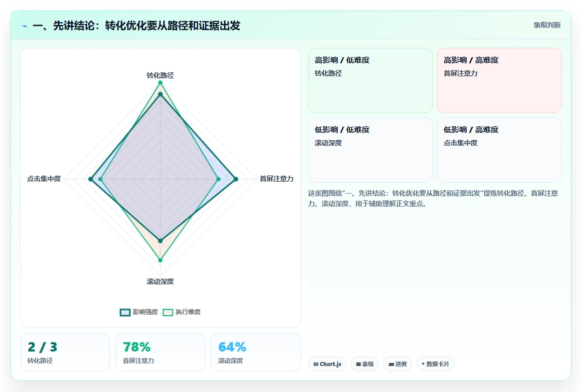Toggle the 影响强度 legend swatch
This screenshot has height=392, width=582.
125,312
